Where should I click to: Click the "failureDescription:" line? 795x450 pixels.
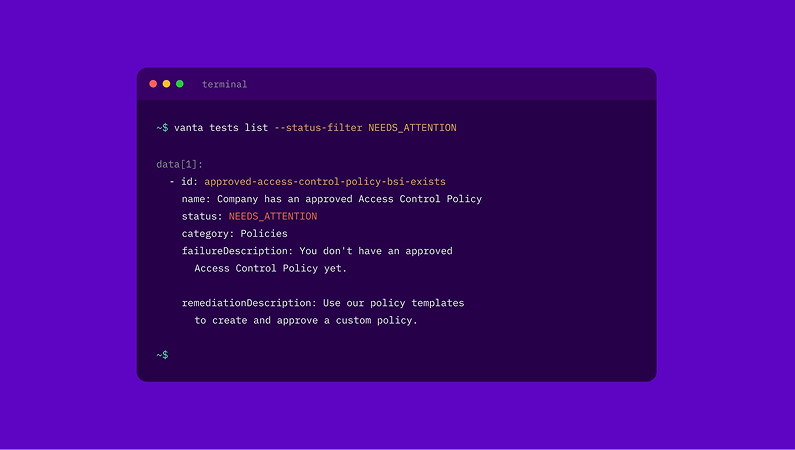click(317, 251)
